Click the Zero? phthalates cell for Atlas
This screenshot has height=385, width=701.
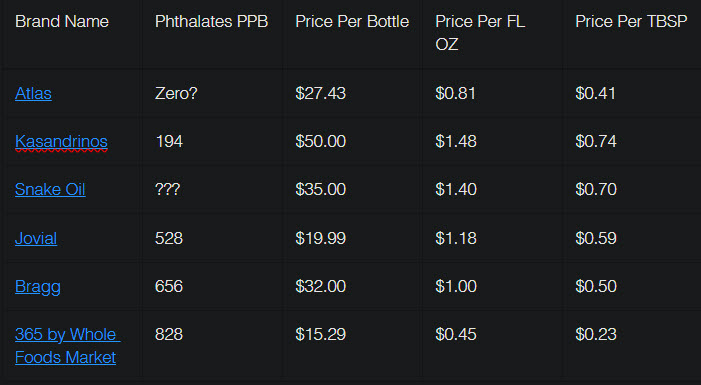176,93
